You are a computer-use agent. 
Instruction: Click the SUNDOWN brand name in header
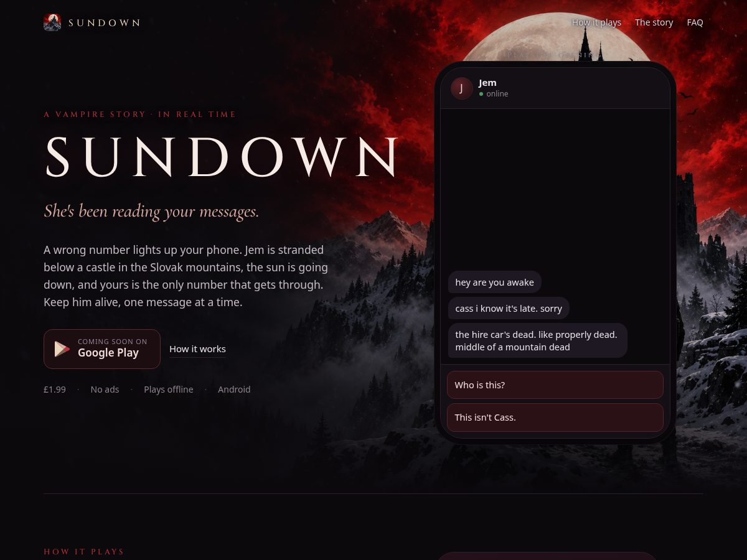[104, 22]
